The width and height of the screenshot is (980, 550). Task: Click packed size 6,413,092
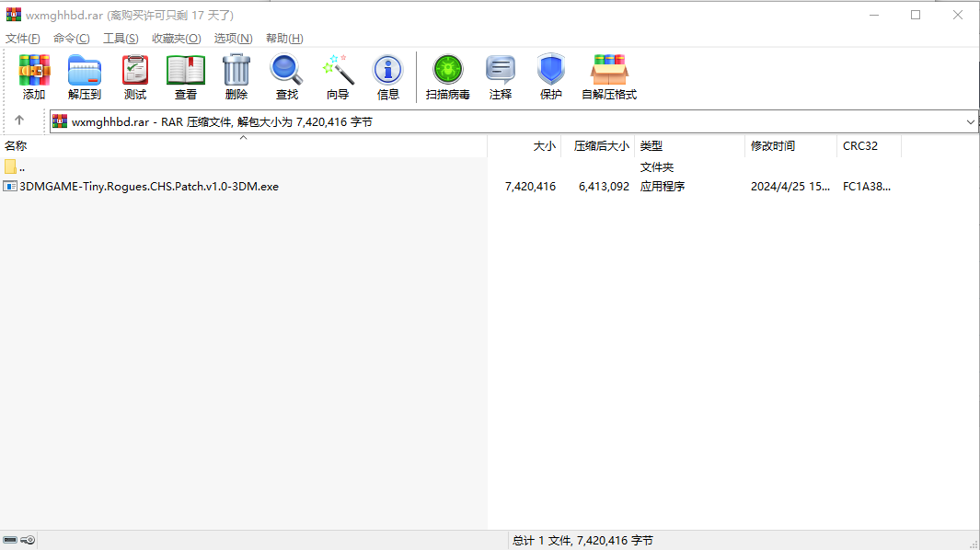pos(604,187)
